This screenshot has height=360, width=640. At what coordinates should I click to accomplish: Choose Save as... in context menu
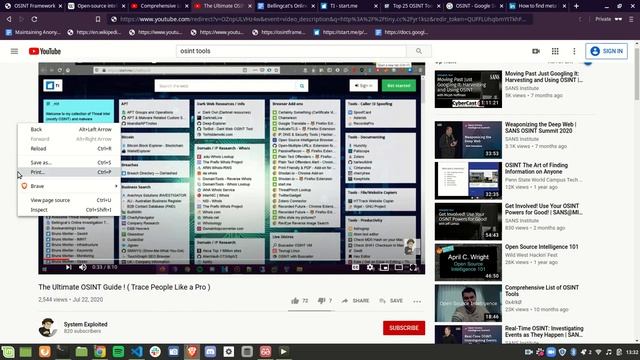pos(69,162)
